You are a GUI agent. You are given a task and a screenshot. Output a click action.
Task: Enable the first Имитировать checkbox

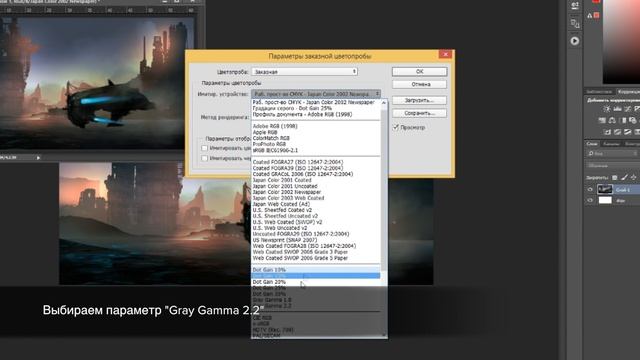tap(204, 148)
